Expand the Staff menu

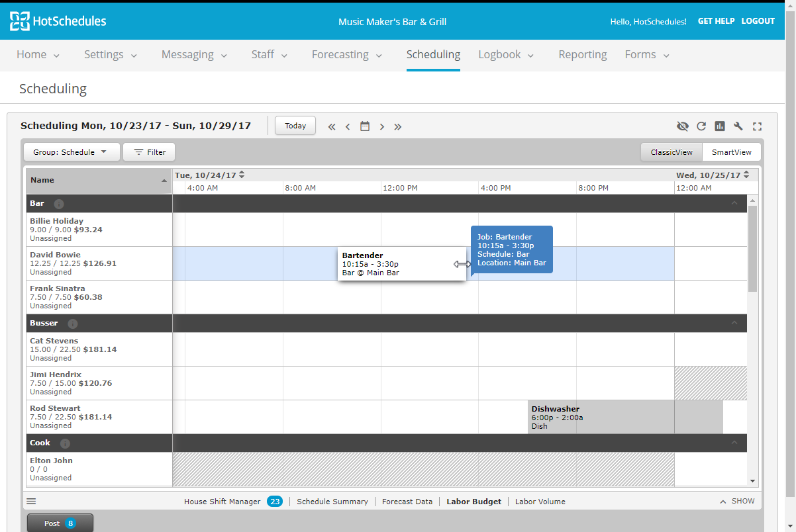270,55
